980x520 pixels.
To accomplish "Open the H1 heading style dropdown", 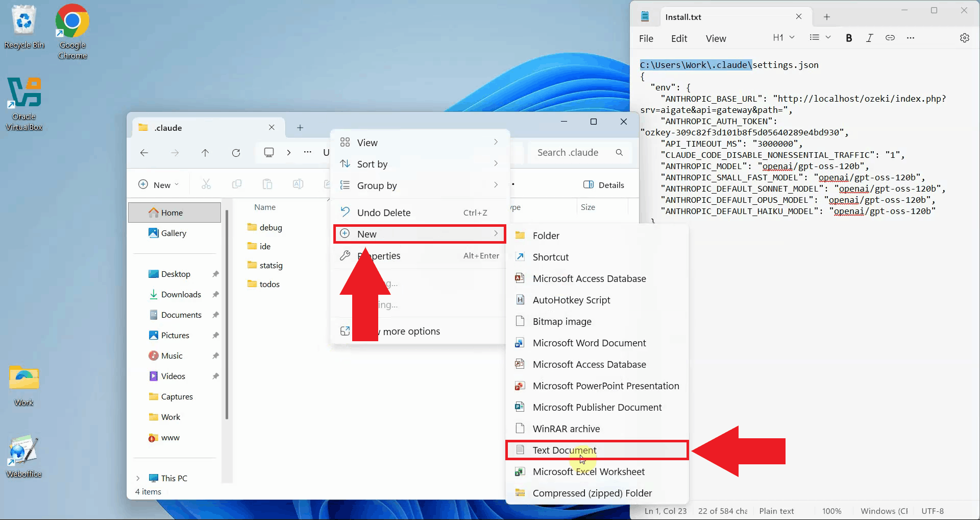I will [x=783, y=37].
